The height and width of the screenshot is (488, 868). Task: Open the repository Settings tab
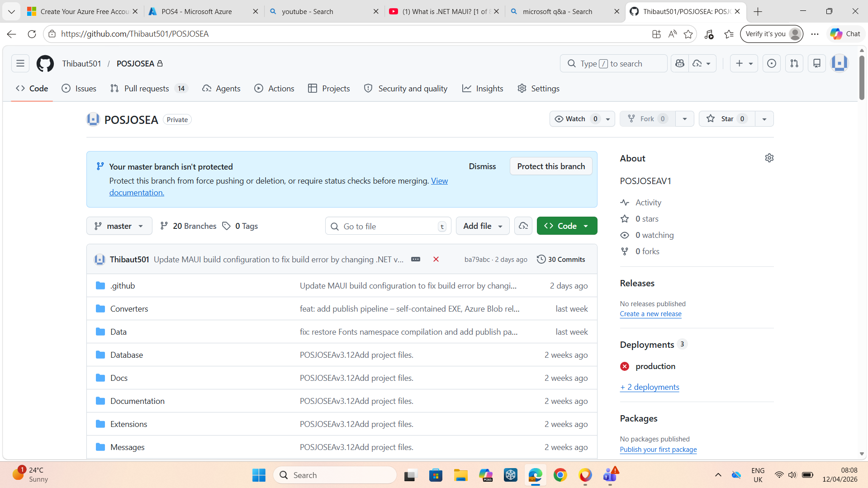pos(538,89)
